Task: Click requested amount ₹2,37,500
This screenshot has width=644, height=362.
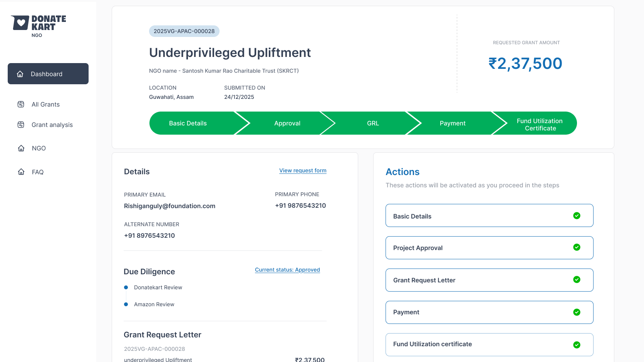Action: point(525,63)
